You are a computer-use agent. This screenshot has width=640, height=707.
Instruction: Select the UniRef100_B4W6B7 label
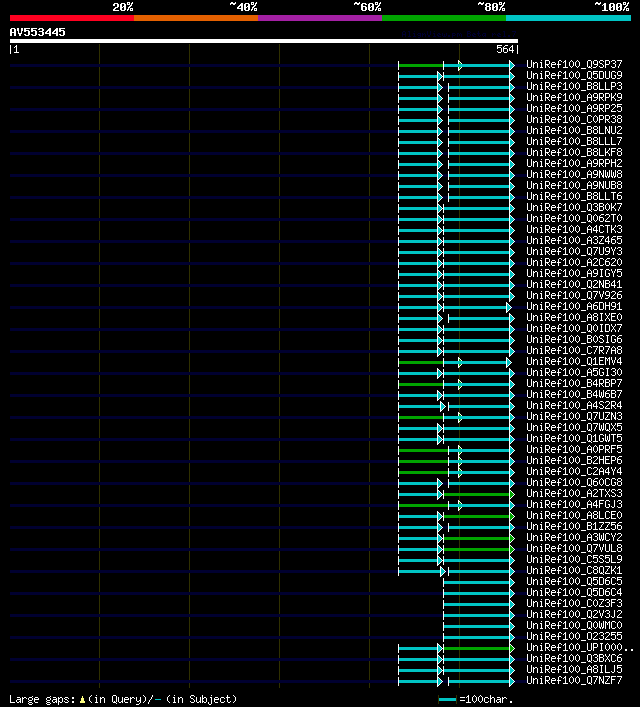(x=574, y=394)
